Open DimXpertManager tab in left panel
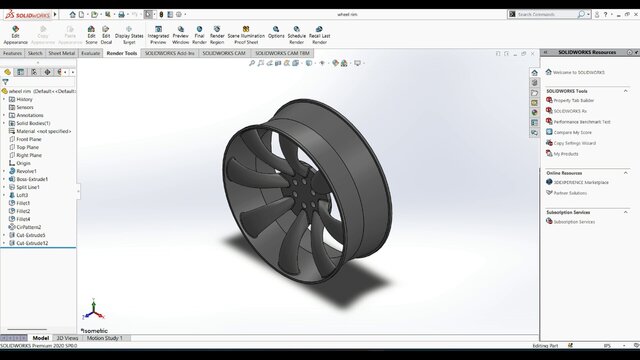The height and width of the screenshot is (360, 640). point(47,72)
